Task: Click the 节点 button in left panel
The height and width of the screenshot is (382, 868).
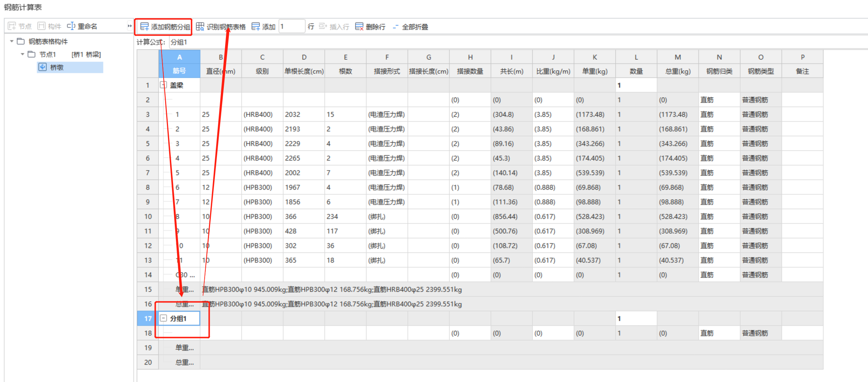Action: point(20,26)
